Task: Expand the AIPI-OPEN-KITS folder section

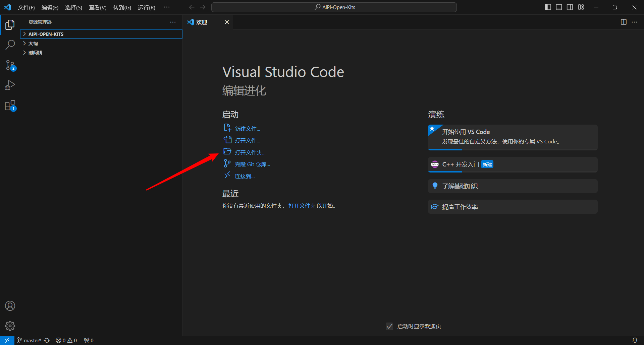Action: click(x=101, y=34)
